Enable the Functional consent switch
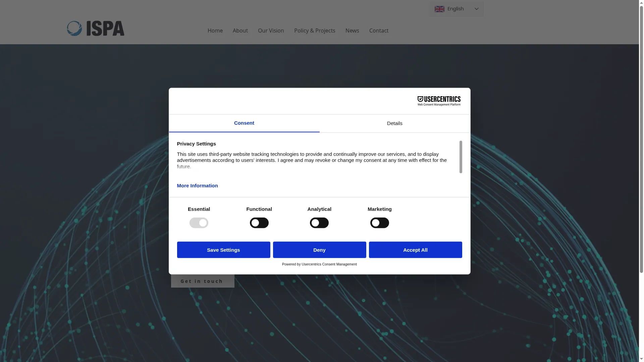 (259, 223)
